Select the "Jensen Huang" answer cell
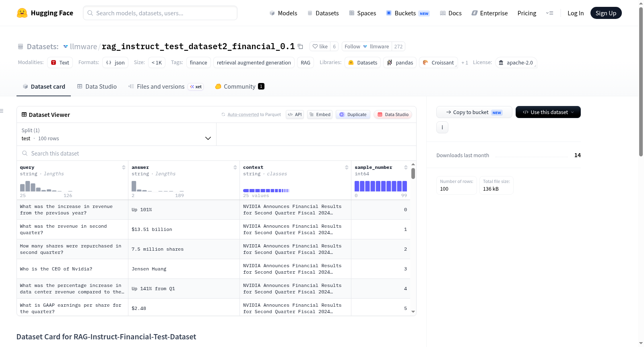This screenshot has height=347, width=644. coord(184,269)
